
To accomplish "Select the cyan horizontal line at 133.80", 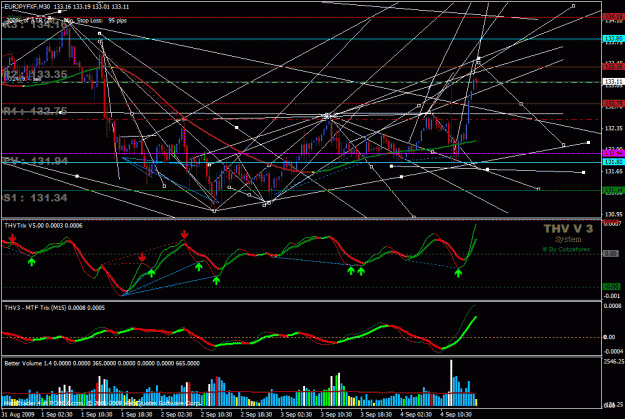I will (301, 39).
